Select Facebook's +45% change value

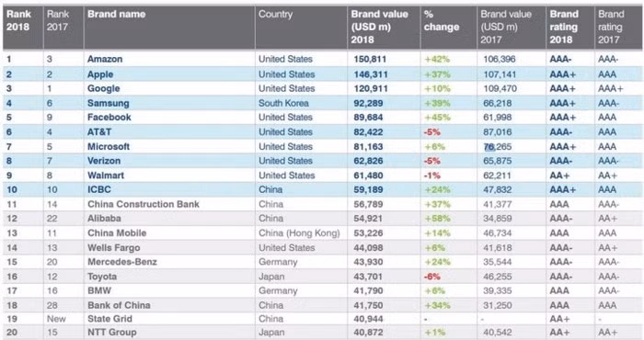[437, 118]
